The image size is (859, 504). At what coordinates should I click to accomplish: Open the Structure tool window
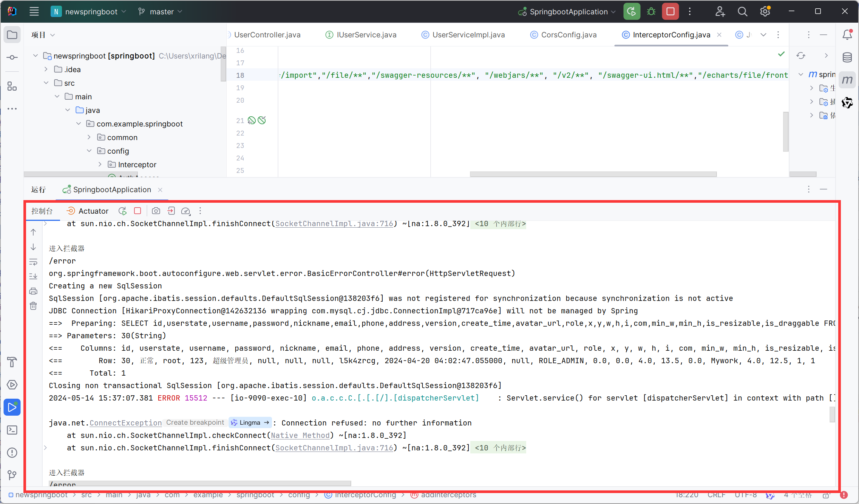[x=12, y=86]
